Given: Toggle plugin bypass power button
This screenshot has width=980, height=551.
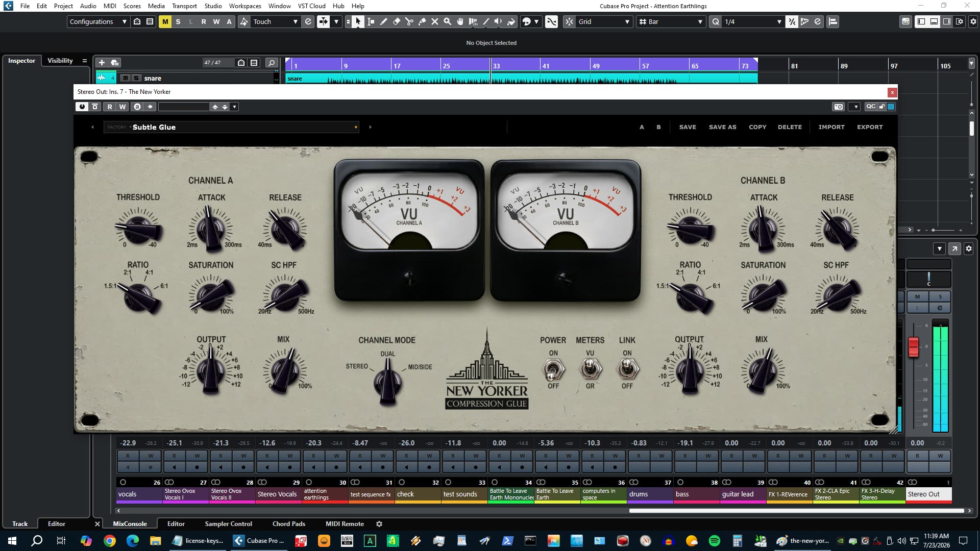Looking at the screenshot, I should point(82,107).
